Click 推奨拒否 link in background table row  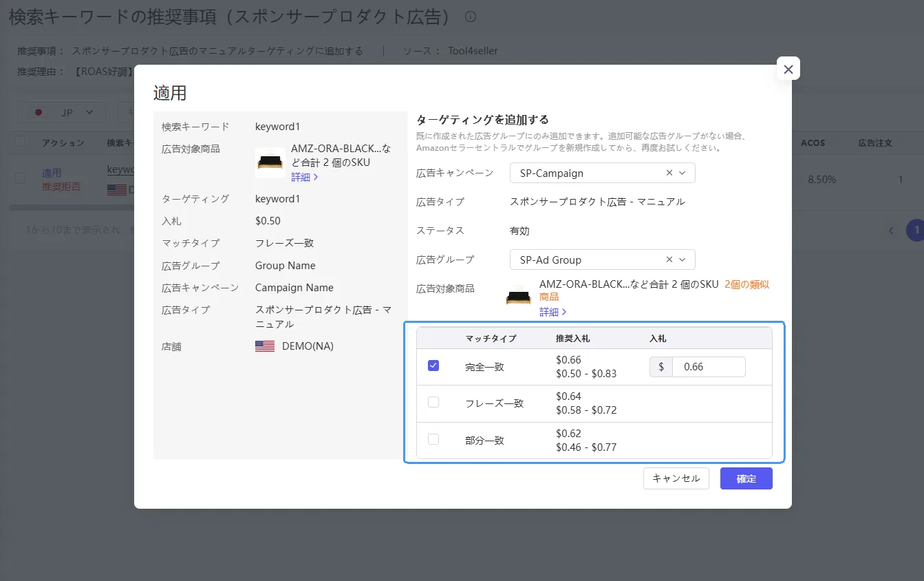point(61,187)
